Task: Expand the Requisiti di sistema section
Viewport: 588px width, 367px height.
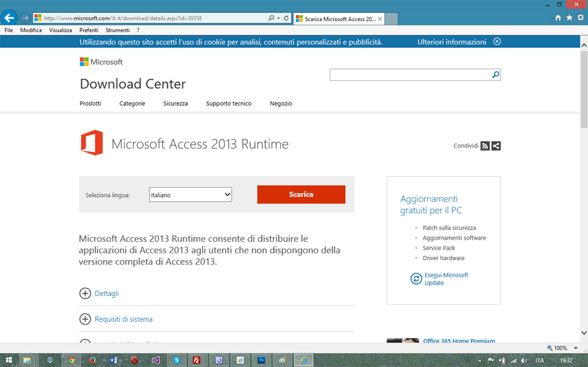Action: coord(85,319)
